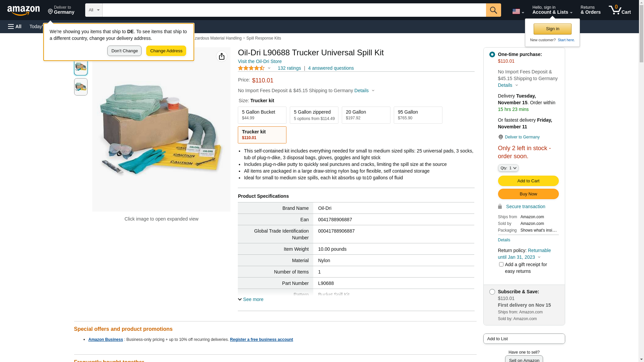Image resolution: width=644 pixels, height=362 pixels.
Task: Select the 20 Gallon size swatch
Action: tap(366, 115)
